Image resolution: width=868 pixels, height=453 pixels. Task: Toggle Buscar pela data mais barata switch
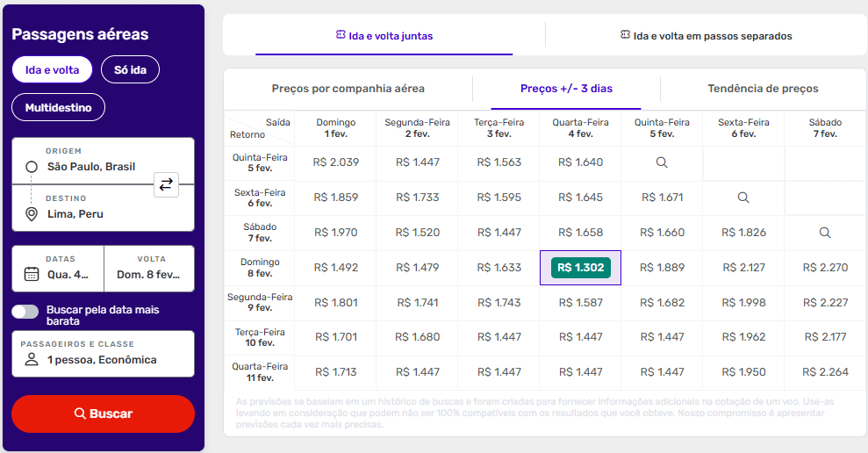(25, 311)
